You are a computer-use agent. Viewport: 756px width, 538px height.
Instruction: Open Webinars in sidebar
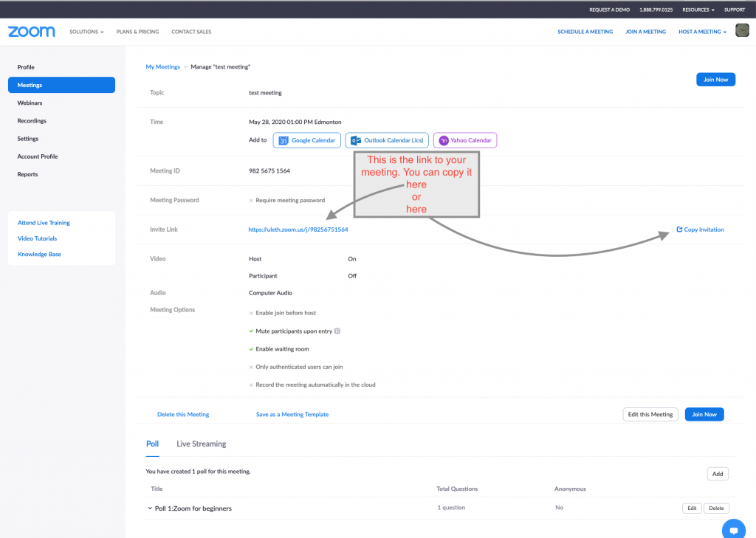click(30, 103)
